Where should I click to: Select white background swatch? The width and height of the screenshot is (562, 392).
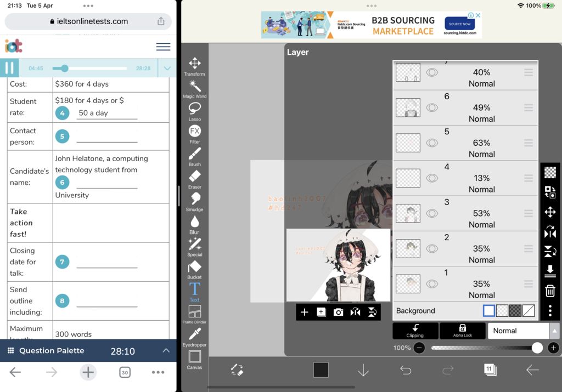(x=489, y=311)
